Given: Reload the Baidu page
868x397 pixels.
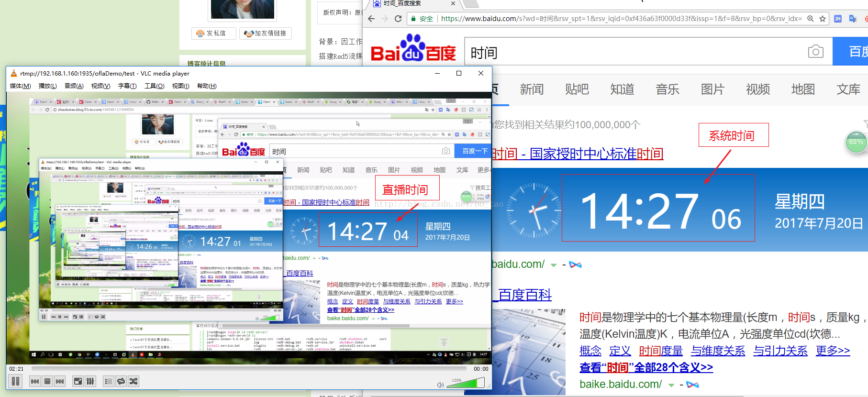Looking at the screenshot, I should pos(398,19).
